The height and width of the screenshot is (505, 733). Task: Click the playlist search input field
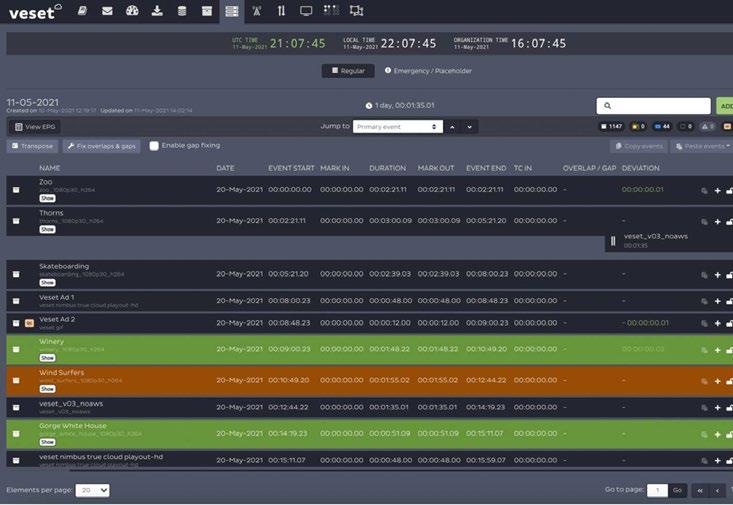(654, 106)
